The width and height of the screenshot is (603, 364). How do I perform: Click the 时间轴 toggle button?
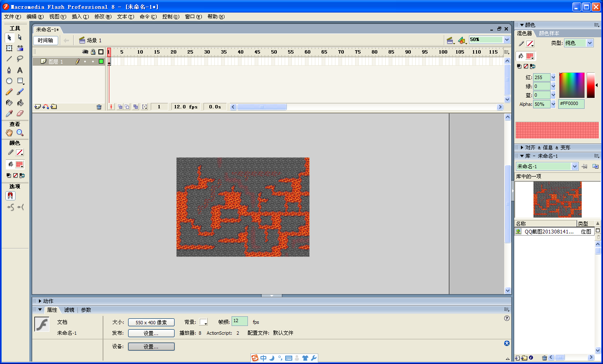[46, 41]
